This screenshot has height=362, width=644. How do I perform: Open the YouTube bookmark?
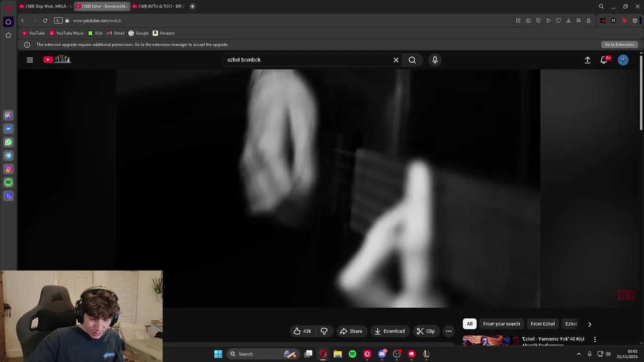coord(33,33)
